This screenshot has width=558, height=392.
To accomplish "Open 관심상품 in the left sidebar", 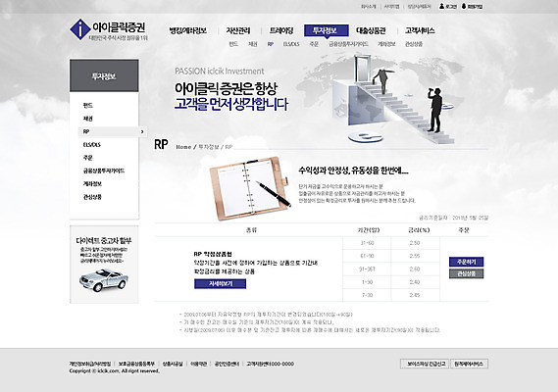I will (x=92, y=197).
